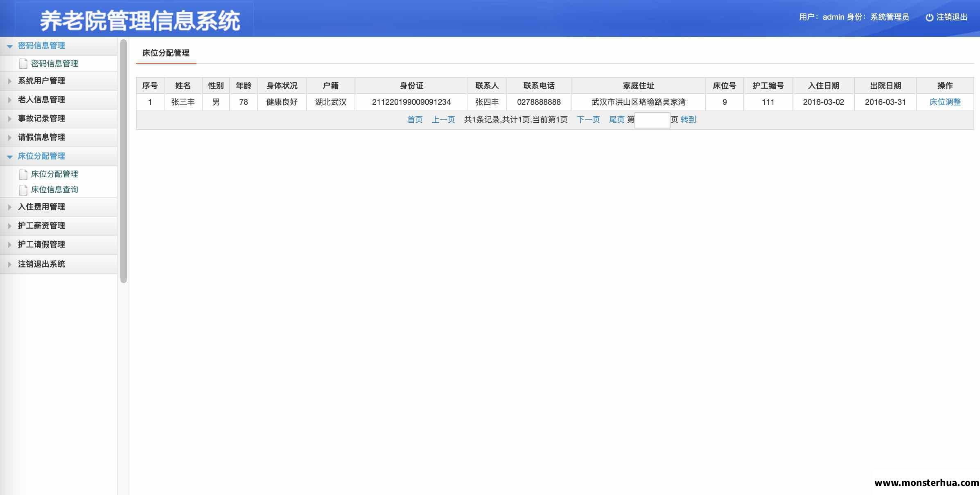Viewport: 980px width, 495px height.
Task: Click the address cell 武汉市洪山区珞瑜路吴家湾
Action: tap(639, 102)
